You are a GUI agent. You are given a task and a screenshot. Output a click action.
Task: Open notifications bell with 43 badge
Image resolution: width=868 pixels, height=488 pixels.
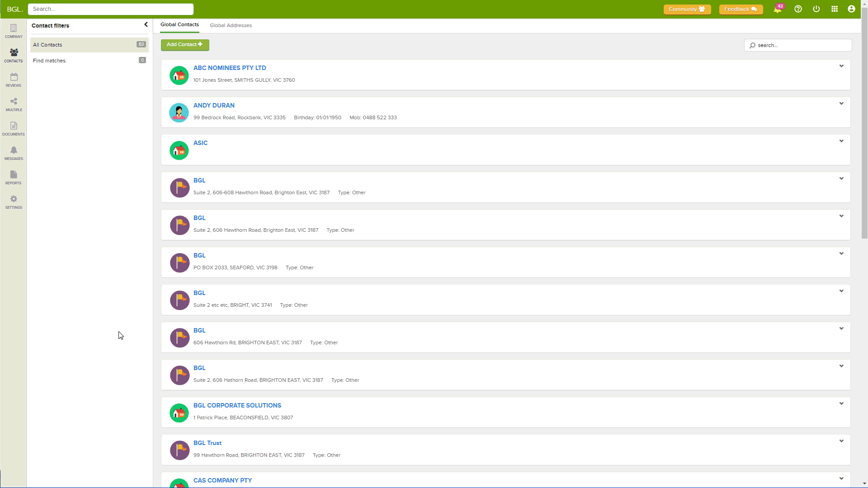coord(778,9)
